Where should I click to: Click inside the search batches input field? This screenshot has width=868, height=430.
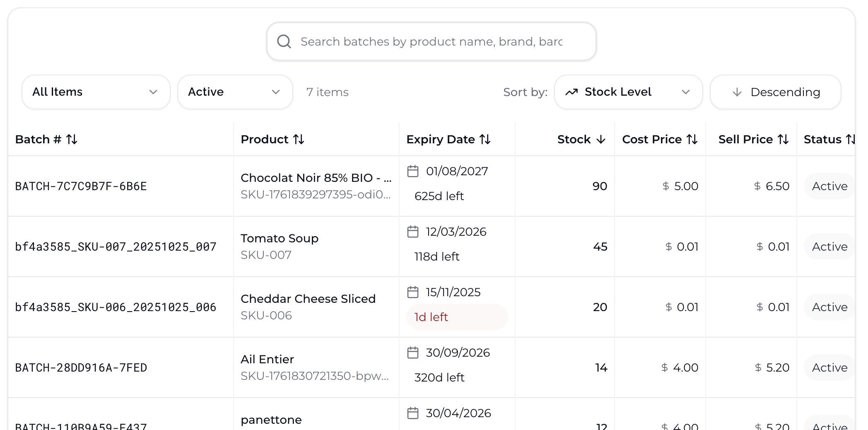point(431,41)
